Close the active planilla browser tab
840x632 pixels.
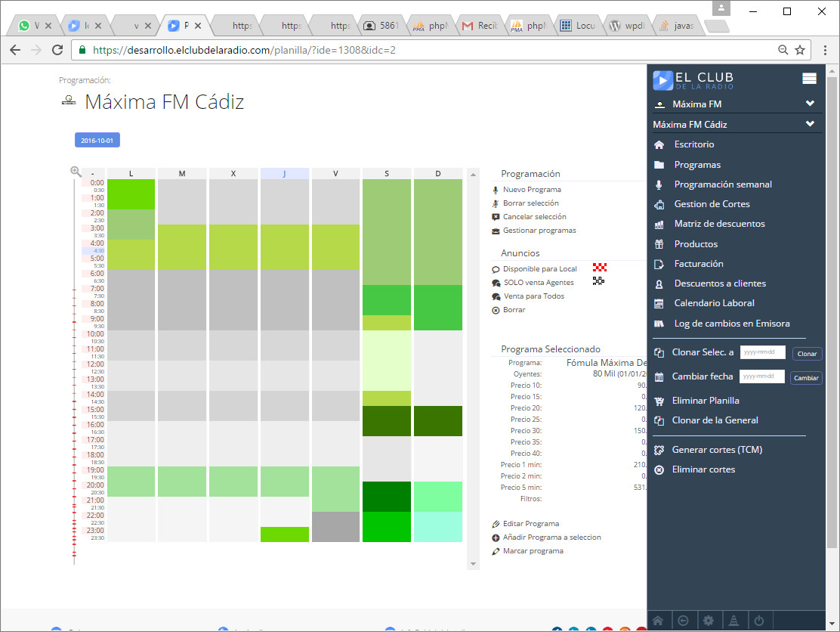[x=198, y=25]
